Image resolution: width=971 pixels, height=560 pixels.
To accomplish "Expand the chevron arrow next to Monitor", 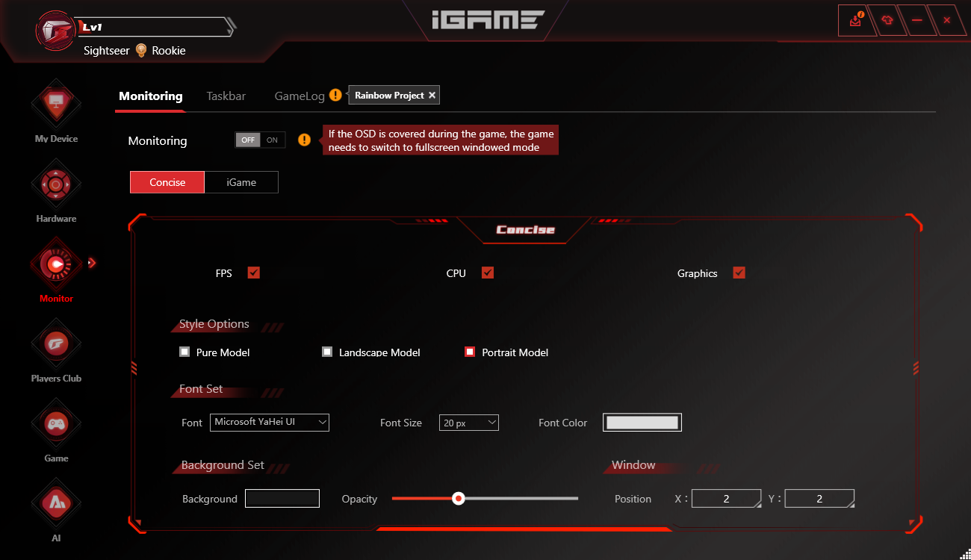I will pos(92,263).
